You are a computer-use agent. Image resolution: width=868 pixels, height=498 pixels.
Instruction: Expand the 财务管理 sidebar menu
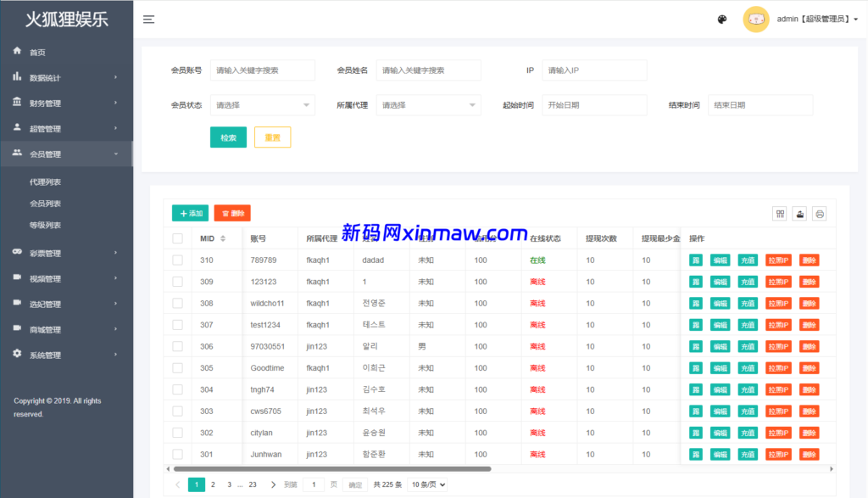66,103
